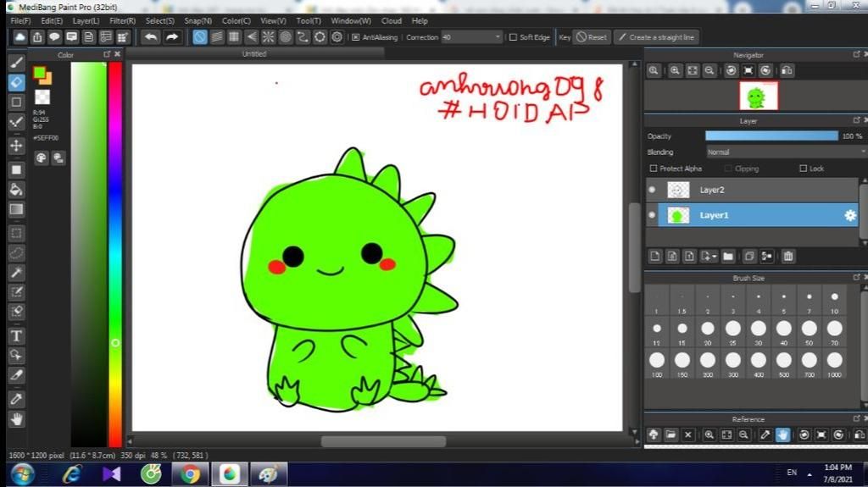Click the canvas horizontal scrollbar
Image resolution: width=868 pixels, height=487 pixels.
point(383,441)
